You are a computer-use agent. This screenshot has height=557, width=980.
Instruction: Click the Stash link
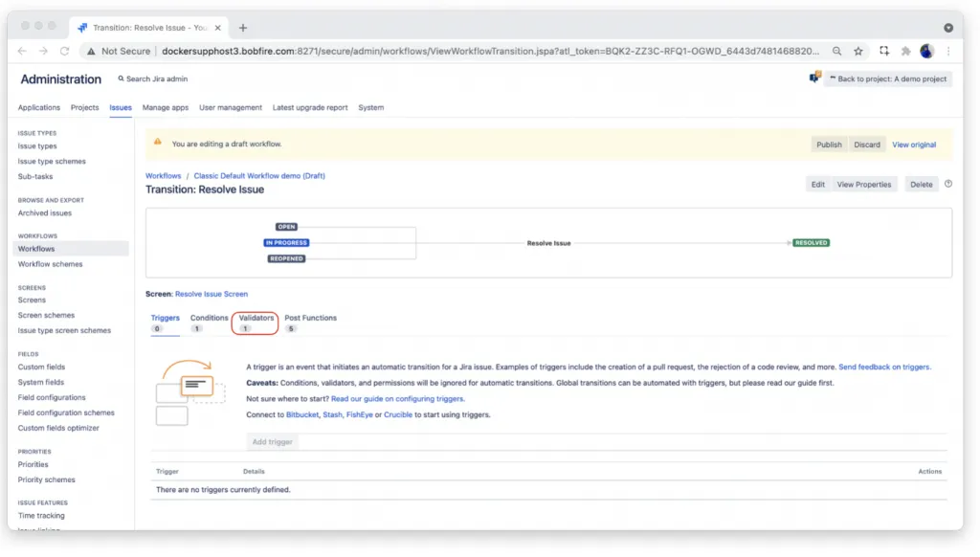[x=332, y=414]
